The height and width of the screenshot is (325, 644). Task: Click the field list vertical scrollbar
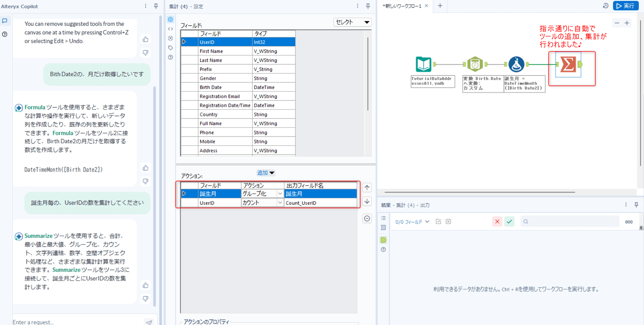(x=368, y=74)
